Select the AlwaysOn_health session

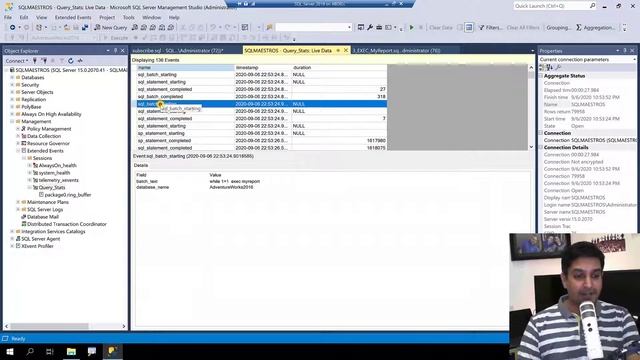[x=57, y=166]
